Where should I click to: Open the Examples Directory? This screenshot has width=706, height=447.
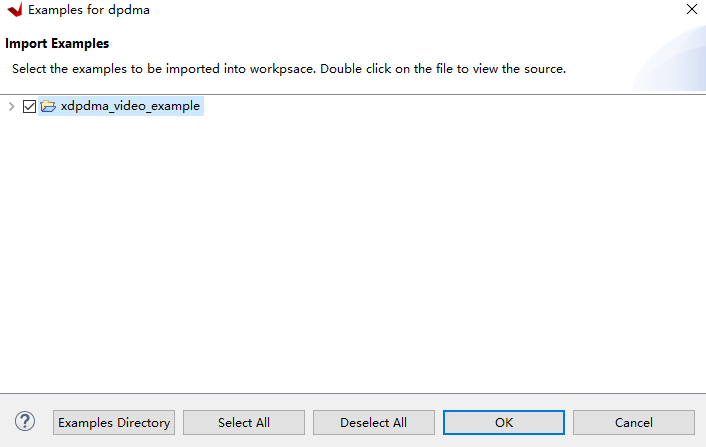[x=114, y=423]
